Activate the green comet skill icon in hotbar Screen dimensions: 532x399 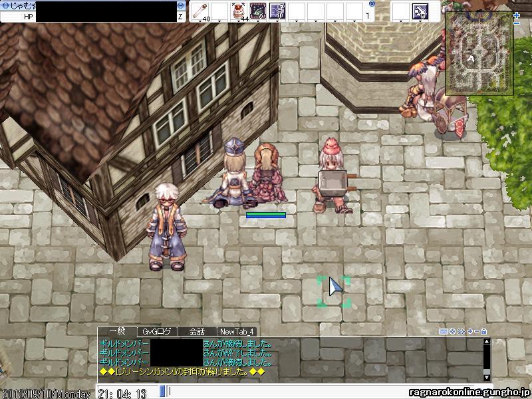click(x=258, y=11)
